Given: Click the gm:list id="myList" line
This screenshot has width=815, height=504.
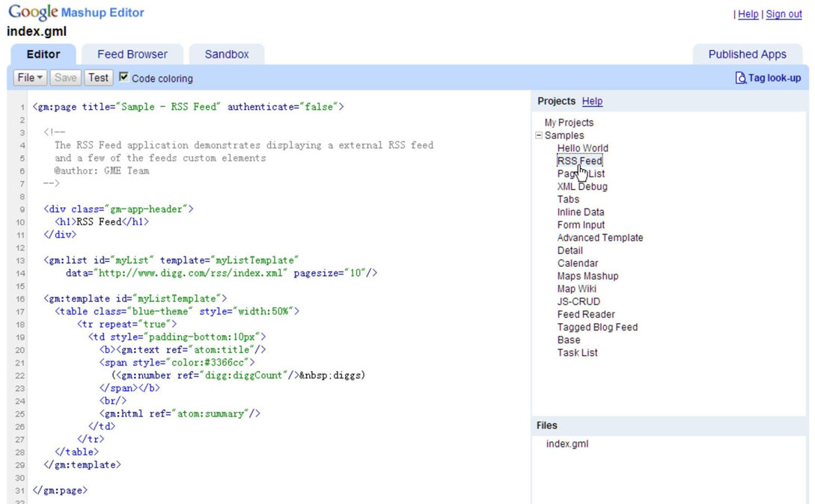Looking at the screenshot, I should (171, 260).
